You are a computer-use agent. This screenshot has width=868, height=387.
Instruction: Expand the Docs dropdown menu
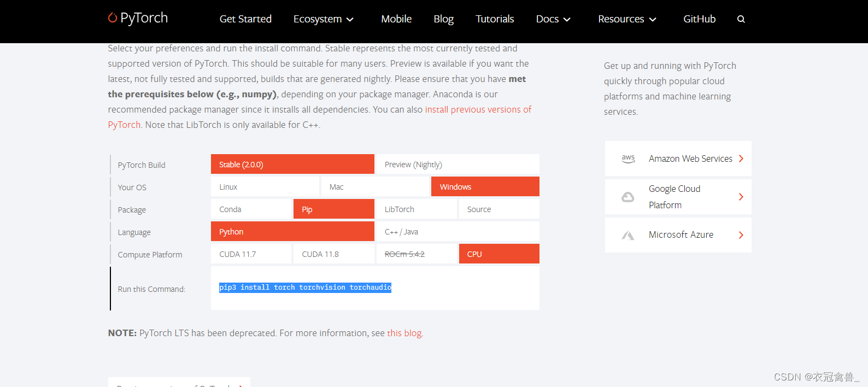(553, 19)
